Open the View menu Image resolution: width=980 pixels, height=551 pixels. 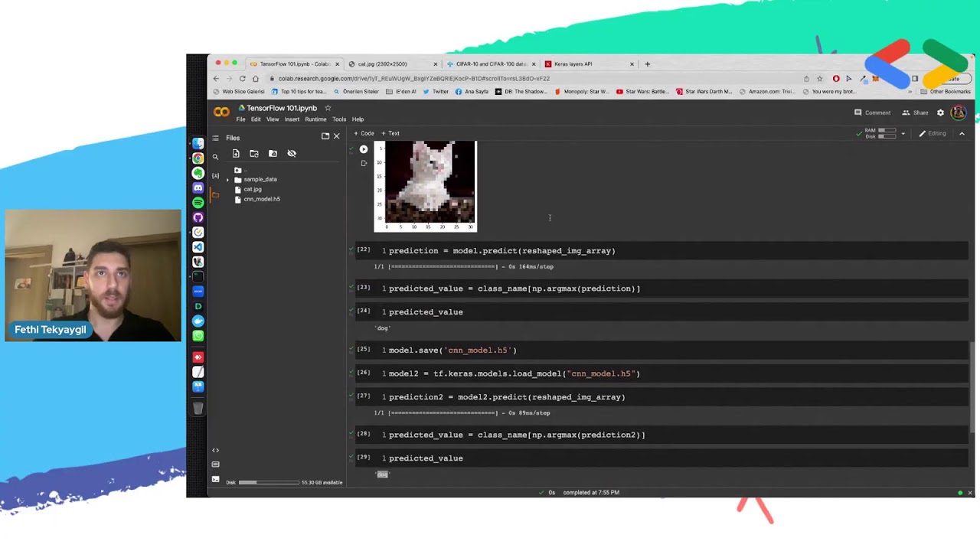273,119
